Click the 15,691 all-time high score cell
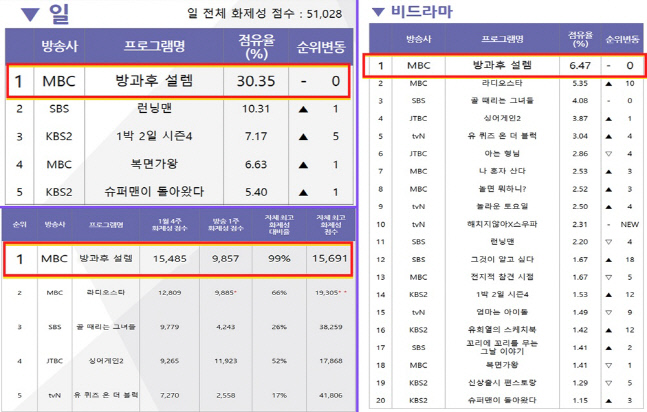The height and width of the screenshot is (412, 647). 330,259
